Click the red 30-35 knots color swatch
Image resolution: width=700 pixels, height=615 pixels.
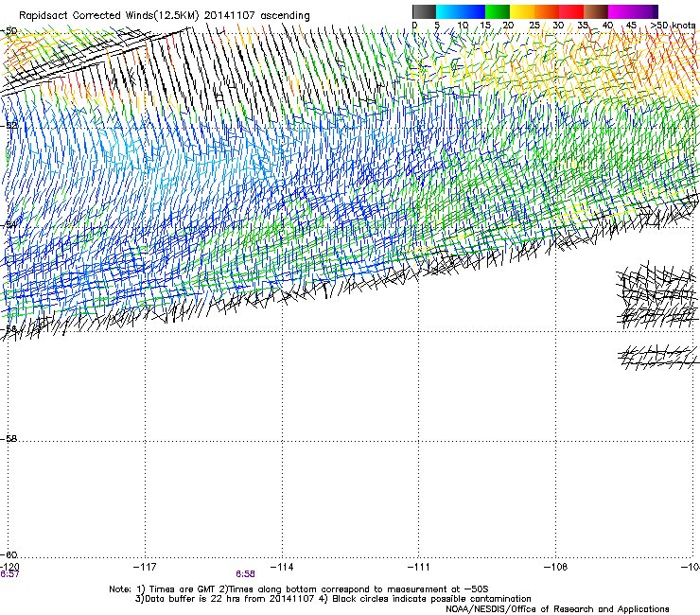(571, 11)
